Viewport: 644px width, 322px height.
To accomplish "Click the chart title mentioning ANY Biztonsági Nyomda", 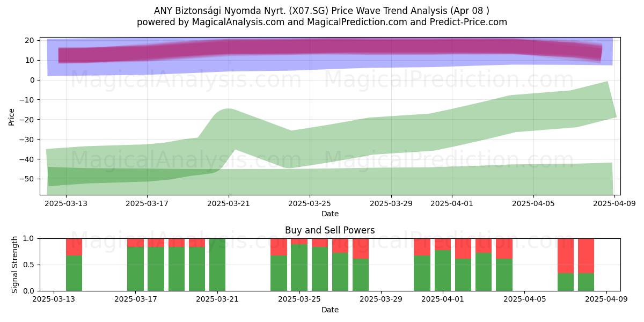I will [x=322, y=10].
